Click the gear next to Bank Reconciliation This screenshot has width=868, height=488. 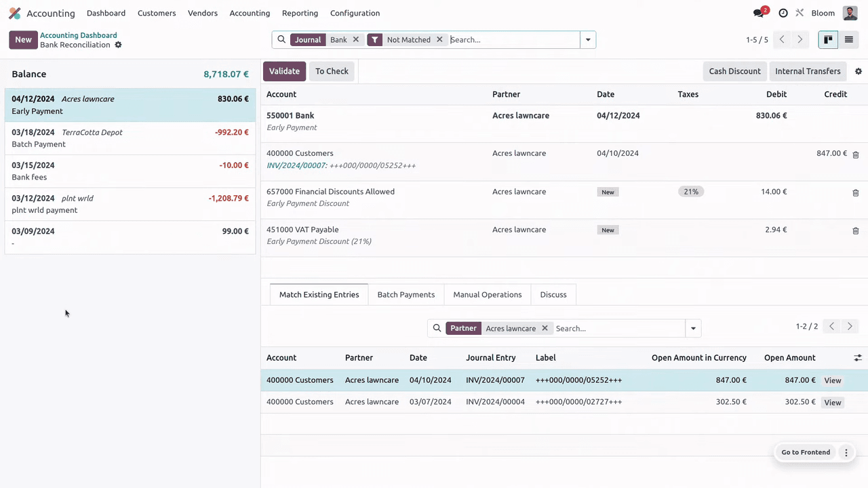[x=118, y=45]
